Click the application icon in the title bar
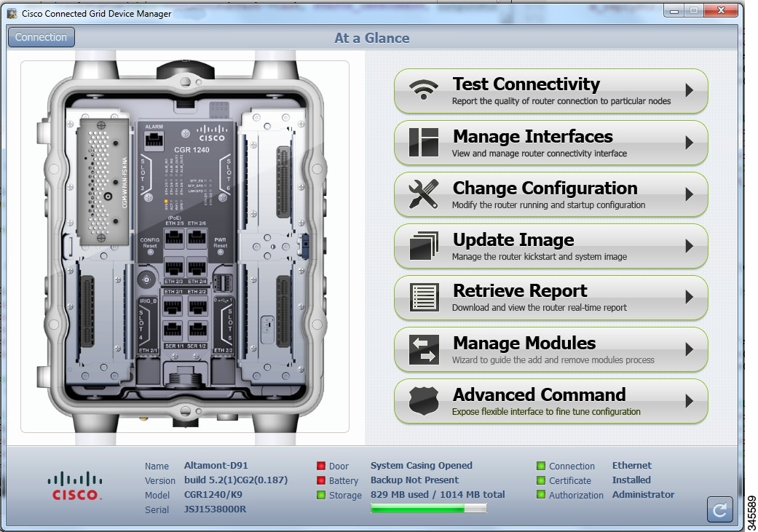758x532 pixels. (12, 13)
